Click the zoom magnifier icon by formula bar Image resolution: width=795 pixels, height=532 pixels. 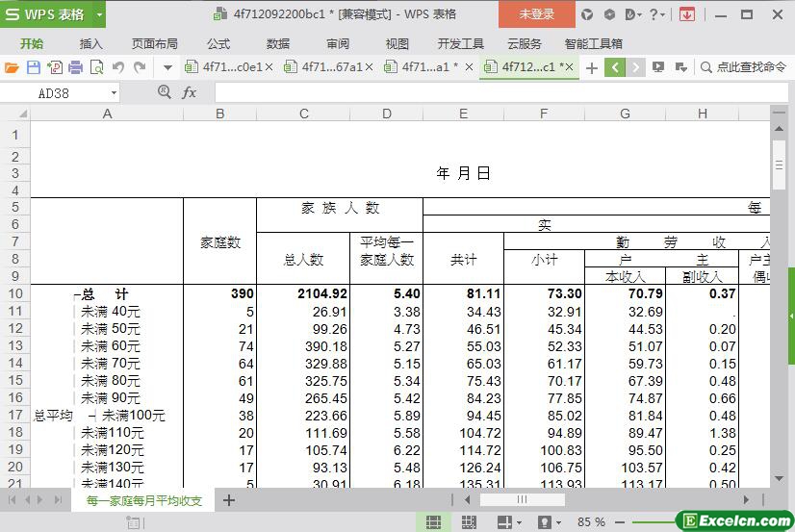pos(165,91)
